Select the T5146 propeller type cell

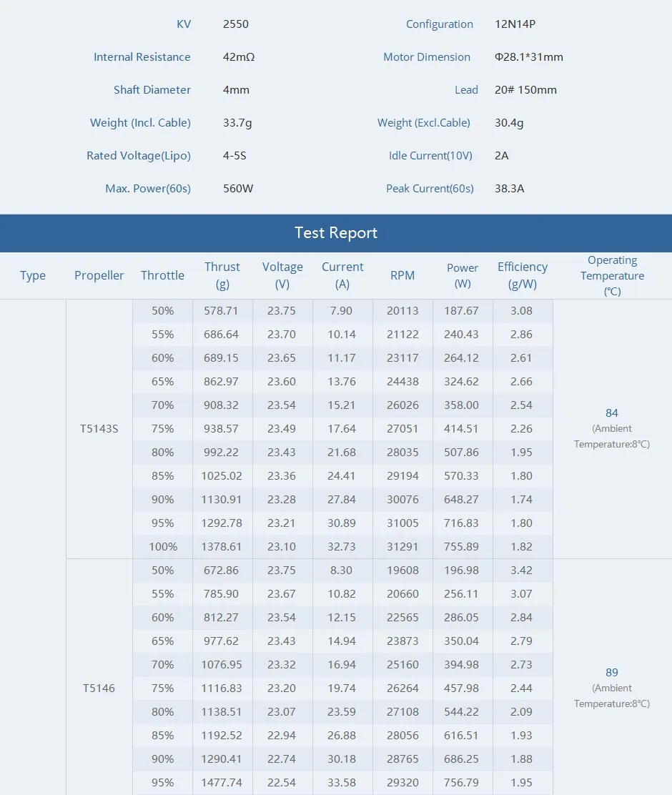click(99, 688)
